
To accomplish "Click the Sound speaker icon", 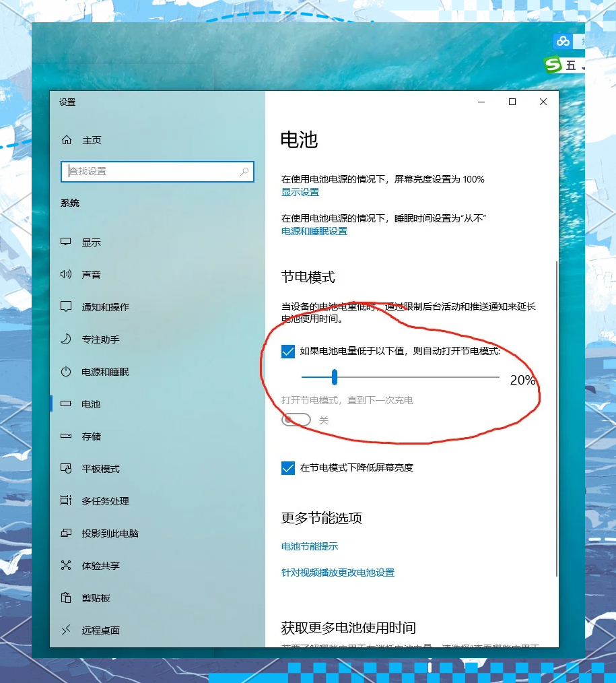I will 66,274.
